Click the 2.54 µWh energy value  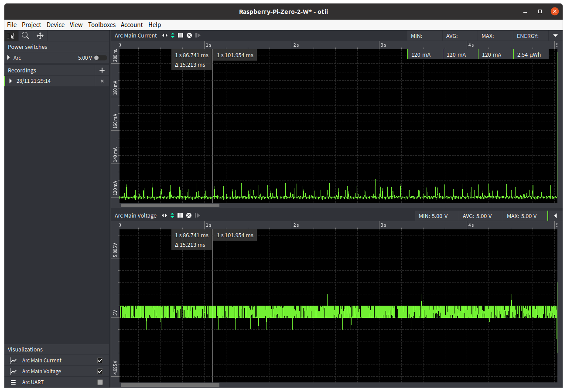(x=529, y=55)
